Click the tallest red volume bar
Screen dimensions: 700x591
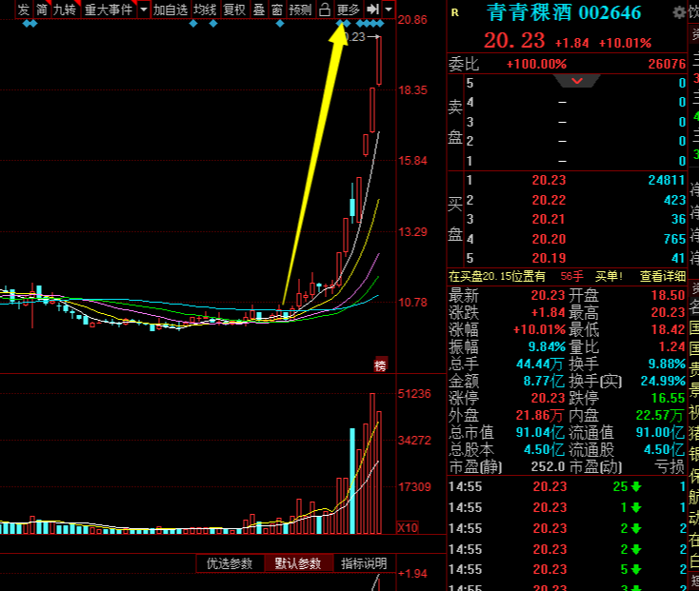point(372,463)
